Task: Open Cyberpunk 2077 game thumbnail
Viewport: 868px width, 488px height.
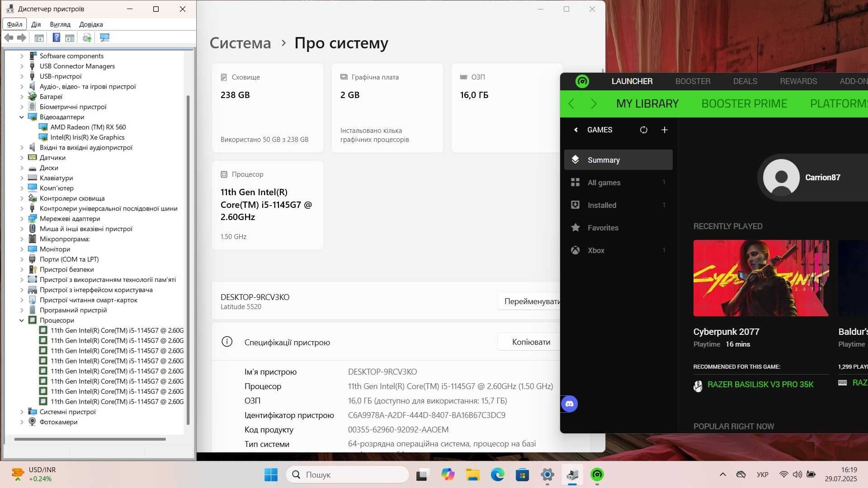Action: pos(761,278)
